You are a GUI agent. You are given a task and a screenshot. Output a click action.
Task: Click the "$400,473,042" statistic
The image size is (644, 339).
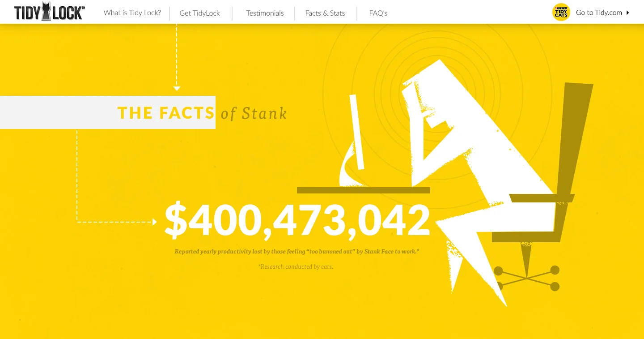click(x=297, y=219)
